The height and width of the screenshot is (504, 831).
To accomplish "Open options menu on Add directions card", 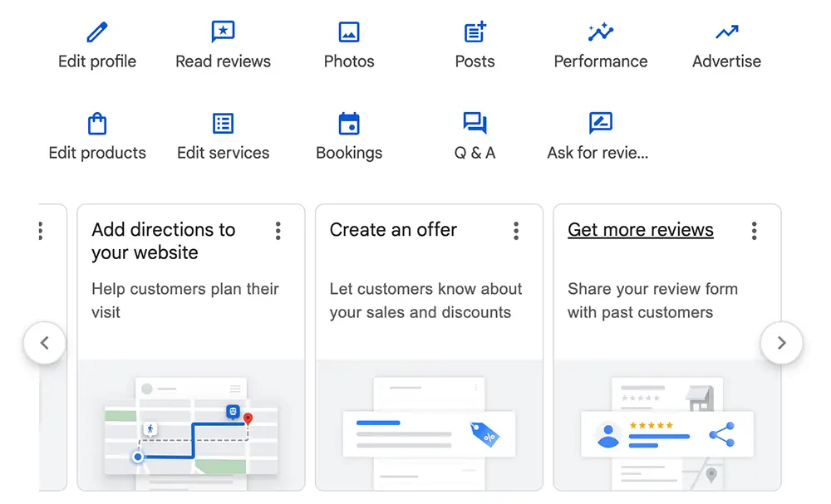I will click(x=278, y=231).
